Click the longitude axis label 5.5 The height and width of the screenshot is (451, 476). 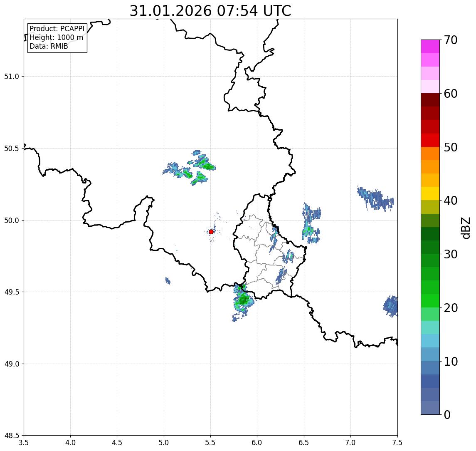tap(210, 443)
